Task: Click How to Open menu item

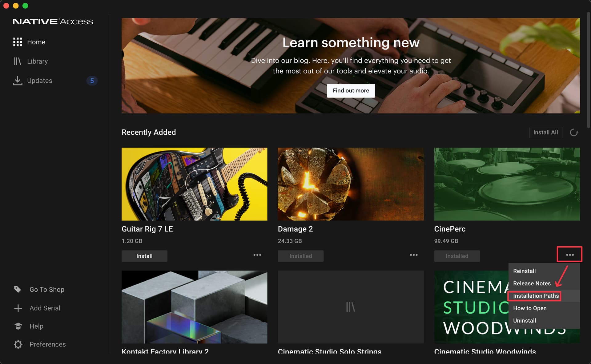Action: click(529, 308)
